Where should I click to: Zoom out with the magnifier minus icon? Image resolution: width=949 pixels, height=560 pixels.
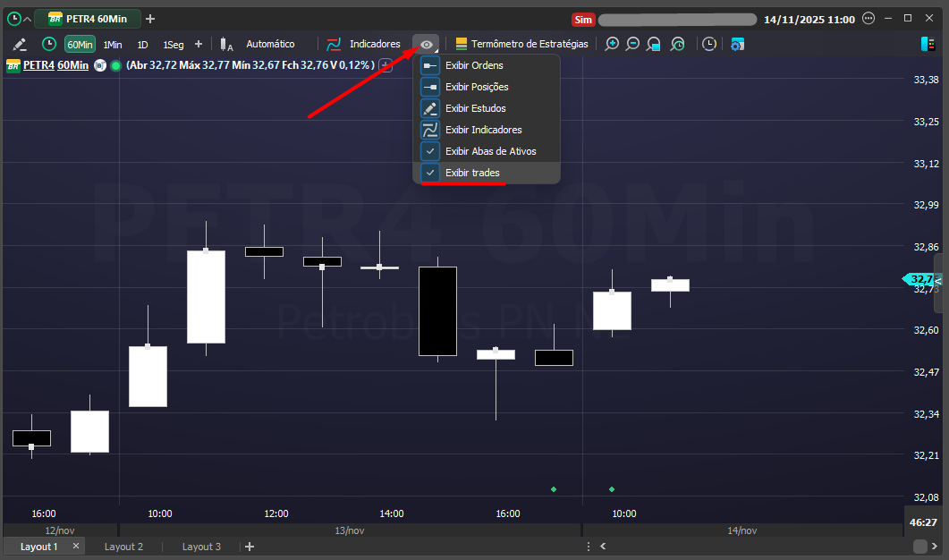[632, 44]
